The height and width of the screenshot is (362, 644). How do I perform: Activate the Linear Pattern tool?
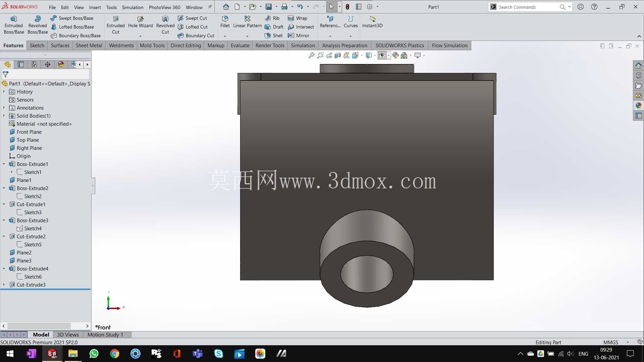click(248, 22)
